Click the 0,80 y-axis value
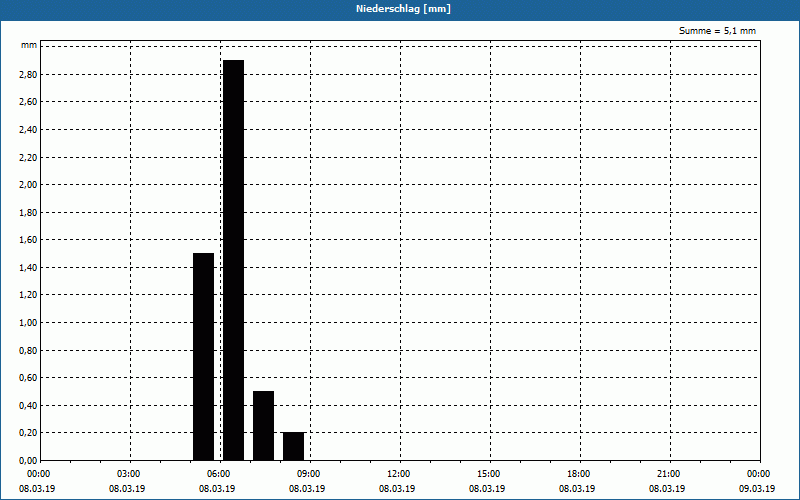 coord(28,351)
